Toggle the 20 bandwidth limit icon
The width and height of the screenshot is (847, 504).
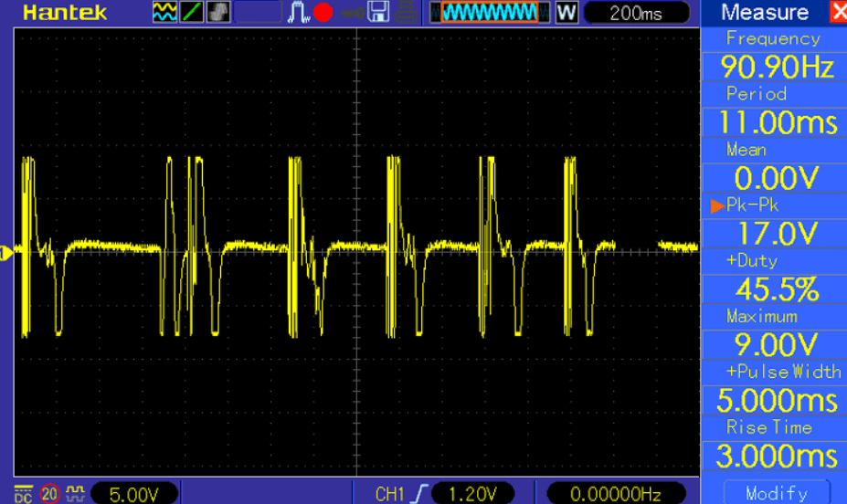(49, 493)
